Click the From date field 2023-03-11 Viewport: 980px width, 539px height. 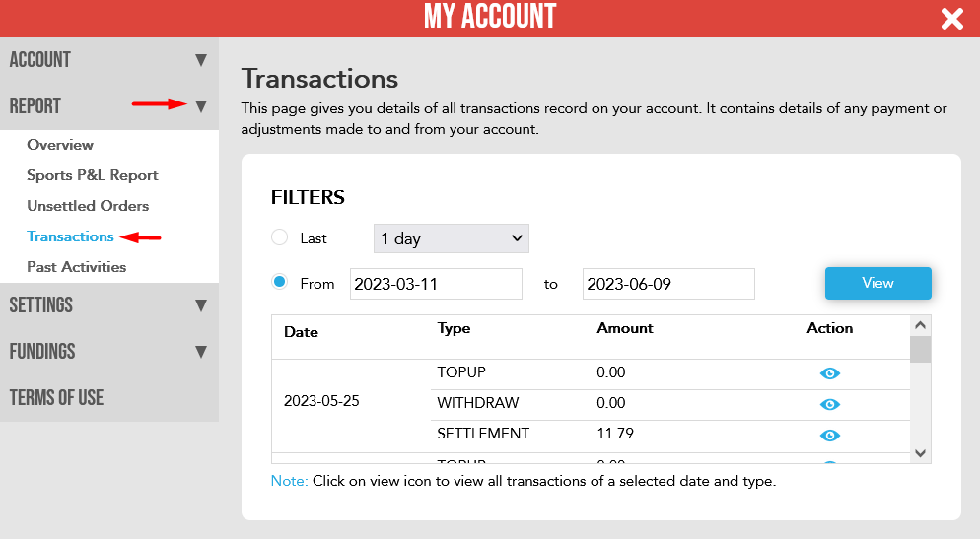click(x=436, y=284)
